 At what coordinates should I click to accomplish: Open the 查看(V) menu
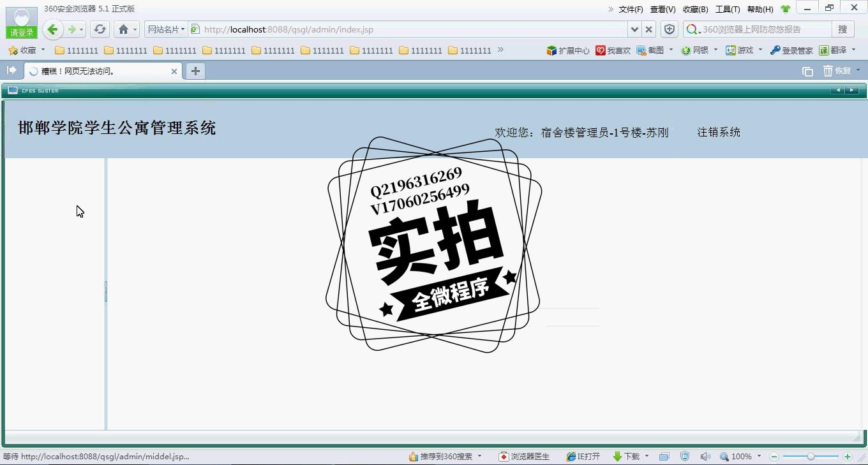coord(662,10)
